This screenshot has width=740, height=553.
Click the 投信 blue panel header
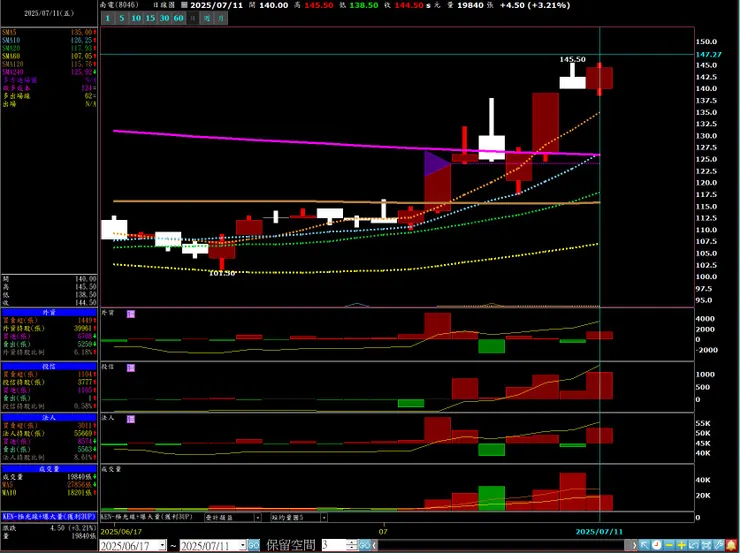(x=49, y=366)
